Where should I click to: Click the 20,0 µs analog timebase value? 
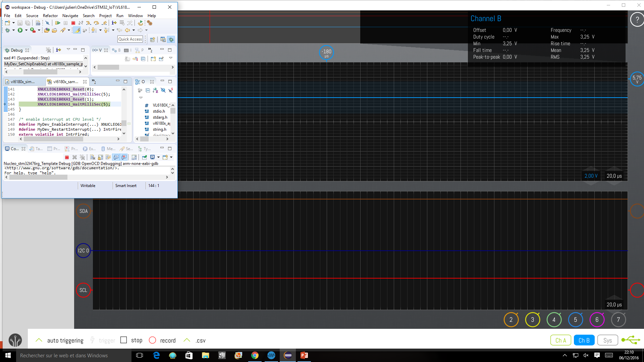point(614,176)
